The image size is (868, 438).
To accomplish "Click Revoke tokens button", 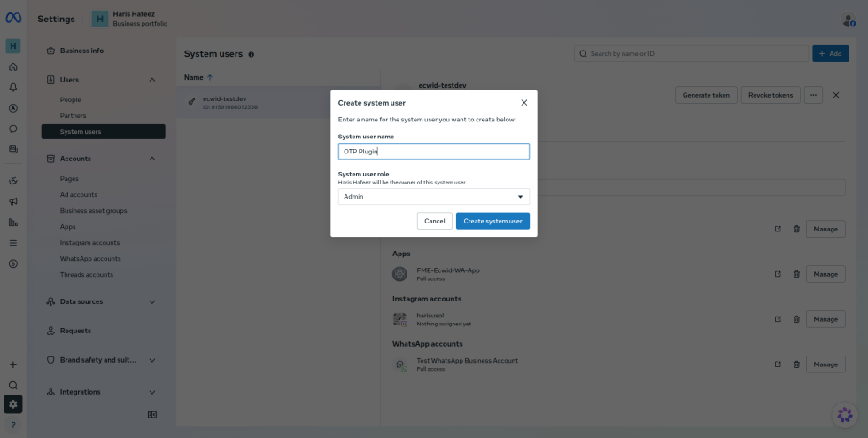I will click(771, 95).
